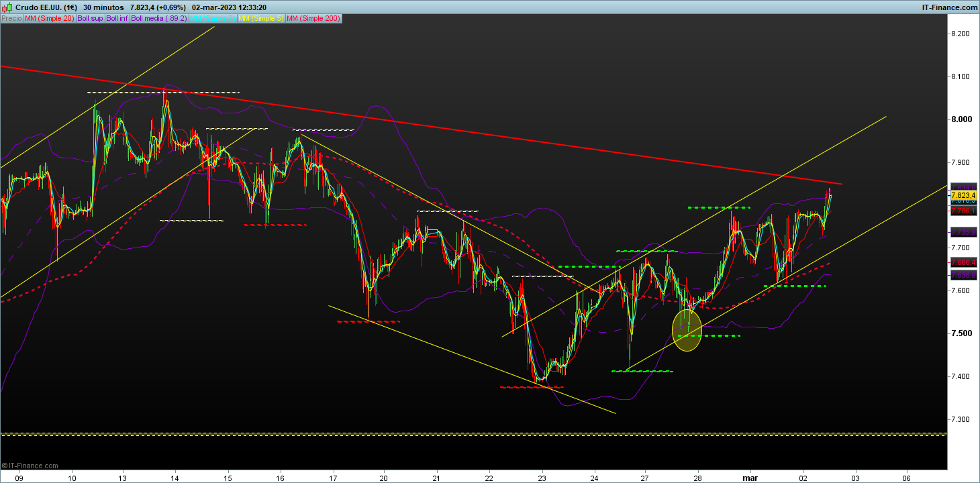
Task: Click the red 7.786,1 price tag on the axis
Action: (963, 211)
